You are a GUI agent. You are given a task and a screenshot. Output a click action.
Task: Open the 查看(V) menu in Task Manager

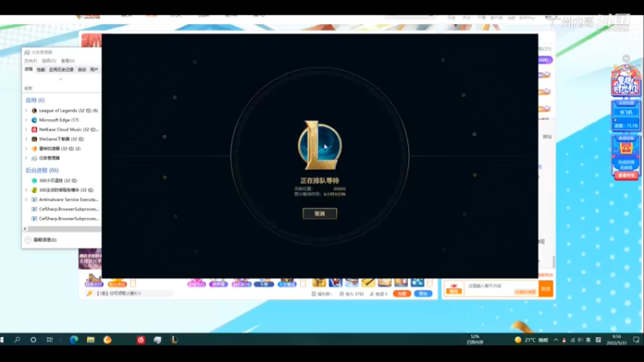68,61
